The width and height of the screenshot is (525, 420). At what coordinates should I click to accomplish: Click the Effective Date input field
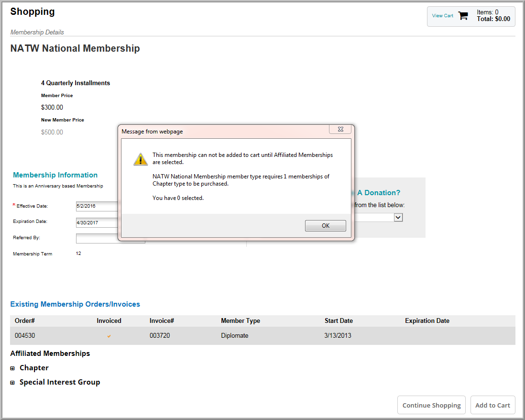point(97,206)
